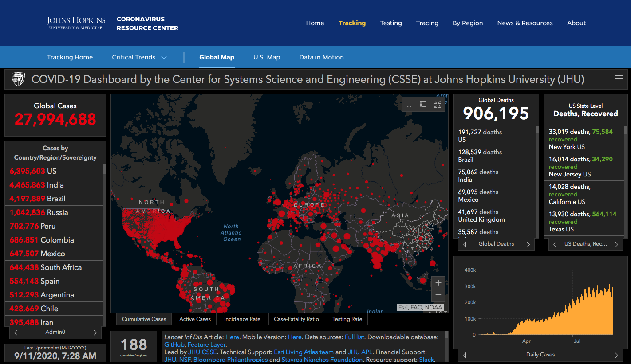
Task: Open the map bookmarks icon
Action: pos(409,104)
